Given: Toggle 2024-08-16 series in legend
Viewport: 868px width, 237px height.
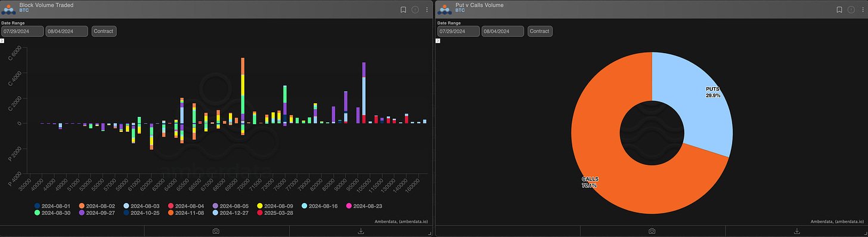Looking at the screenshot, I should click(319, 205).
